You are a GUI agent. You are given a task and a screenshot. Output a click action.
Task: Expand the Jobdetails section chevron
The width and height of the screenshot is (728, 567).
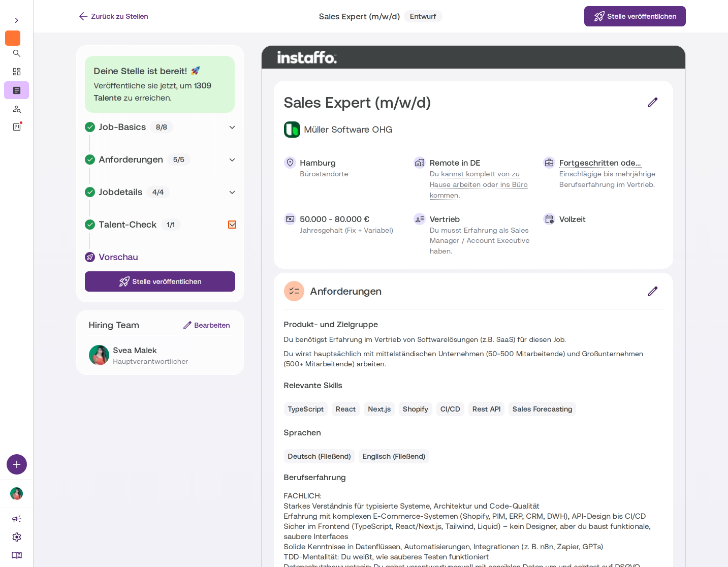pos(232,192)
